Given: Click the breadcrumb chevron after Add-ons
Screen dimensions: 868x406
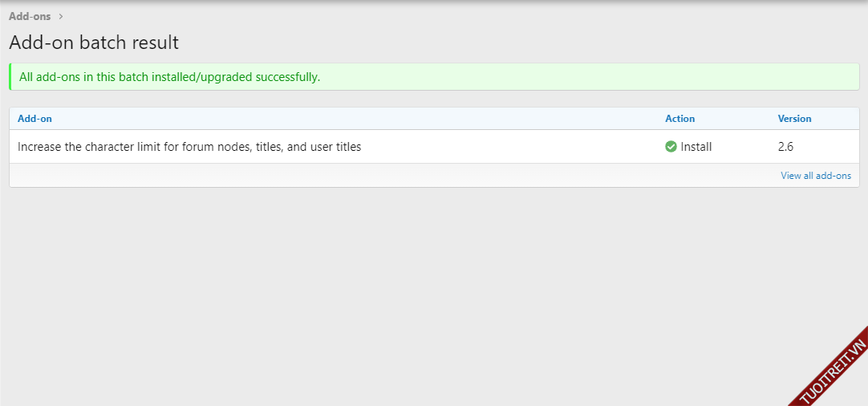Looking at the screenshot, I should 61,16.
